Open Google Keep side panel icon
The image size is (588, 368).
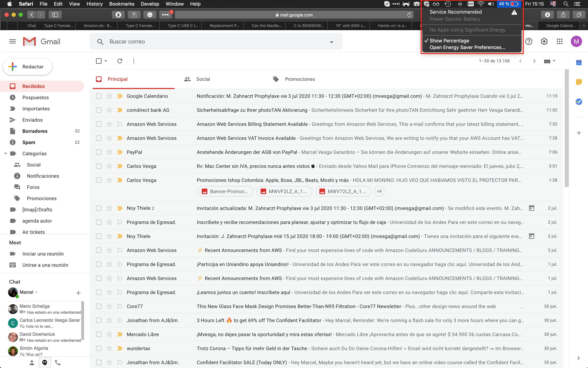point(579,82)
